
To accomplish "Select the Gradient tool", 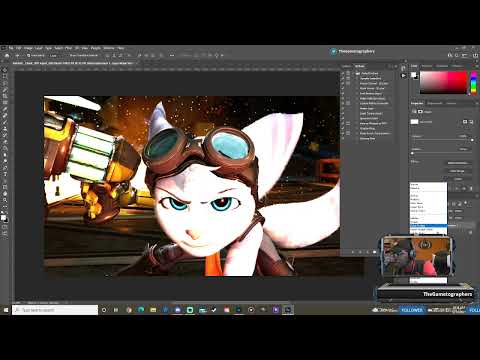I will [x=5, y=148].
